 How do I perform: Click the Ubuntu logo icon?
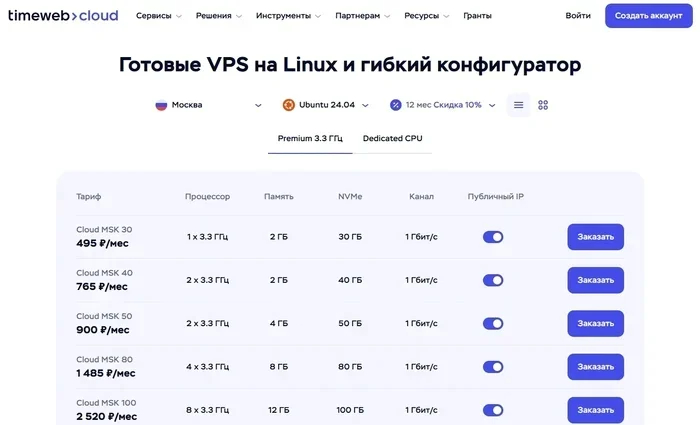(289, 105)
